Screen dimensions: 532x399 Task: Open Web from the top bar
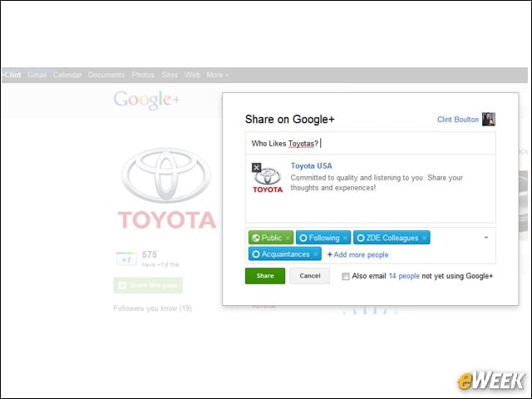pos(192,75)
